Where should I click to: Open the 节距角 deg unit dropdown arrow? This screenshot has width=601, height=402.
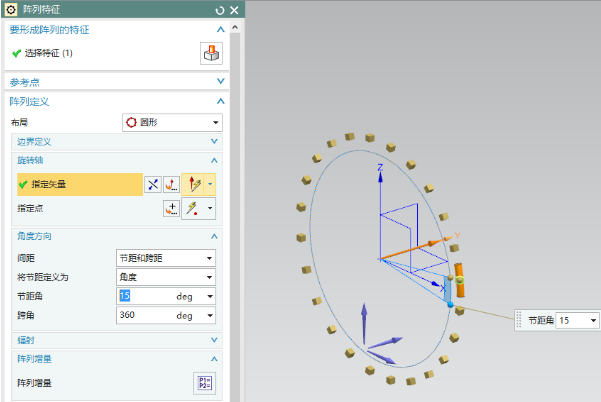pos(210,296)
